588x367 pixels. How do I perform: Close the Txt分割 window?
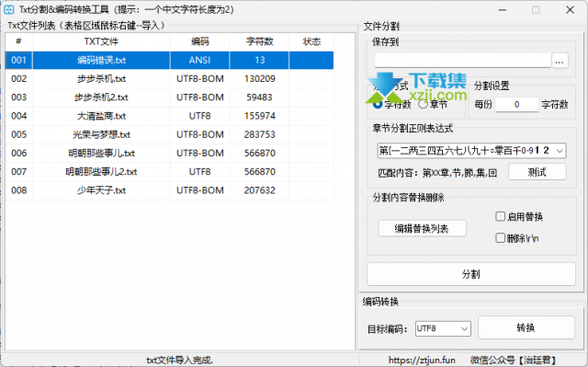tap(570, 10)
